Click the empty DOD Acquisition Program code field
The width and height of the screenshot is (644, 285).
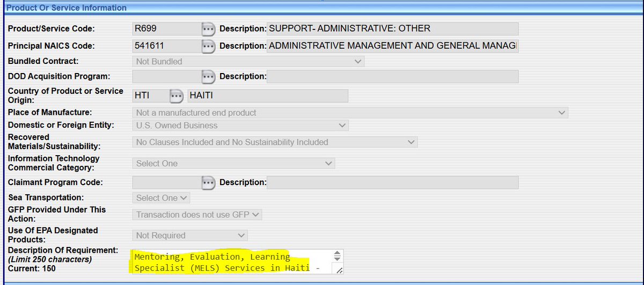tap(166, 77)
